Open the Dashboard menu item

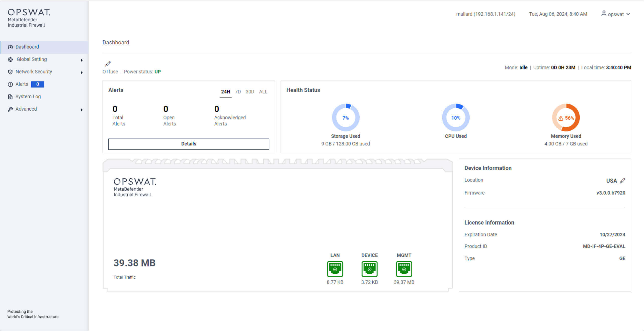pyautogui.click(x=27, y=47)
